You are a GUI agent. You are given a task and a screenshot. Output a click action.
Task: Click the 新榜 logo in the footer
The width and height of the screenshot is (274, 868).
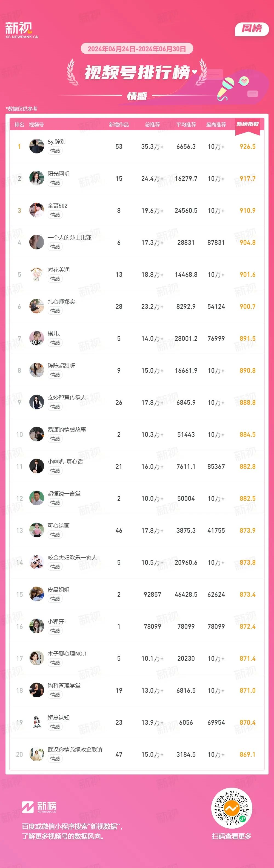[x=39, y=807]
